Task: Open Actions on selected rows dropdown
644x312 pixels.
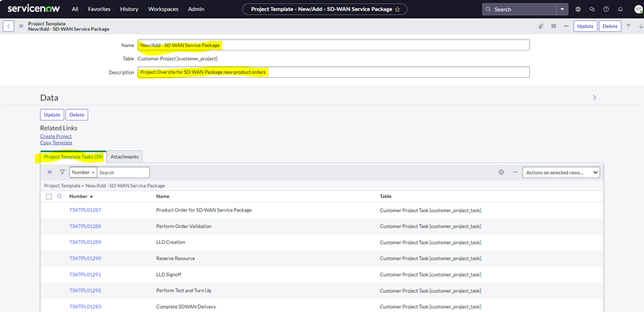Action: (560, 173)
